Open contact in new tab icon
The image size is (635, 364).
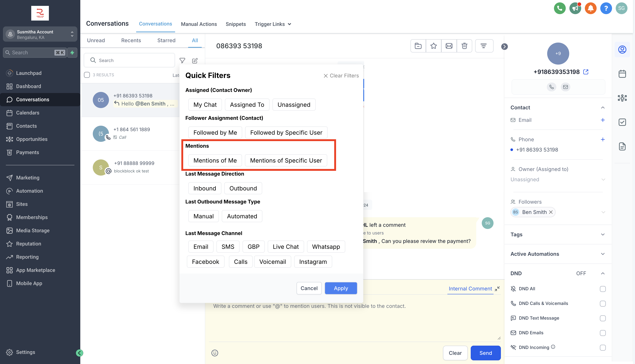tap(586, 72)
